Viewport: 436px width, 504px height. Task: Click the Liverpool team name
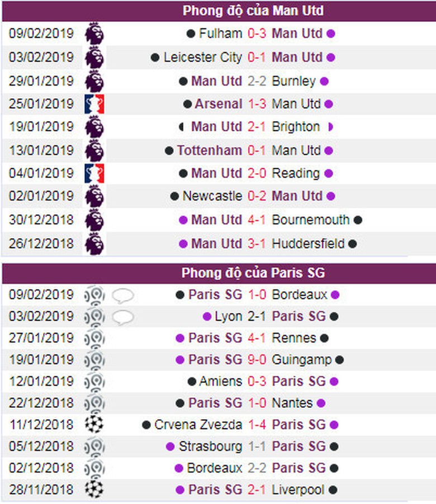[298, 490]
